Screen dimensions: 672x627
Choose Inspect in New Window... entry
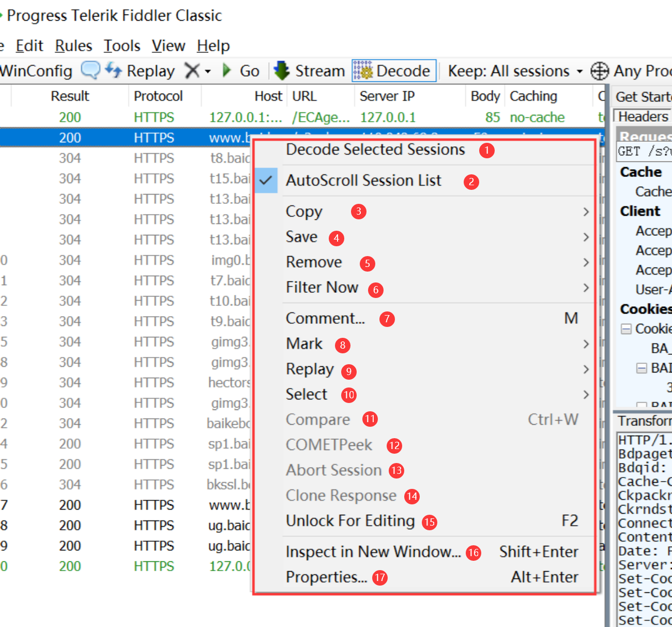424,551
